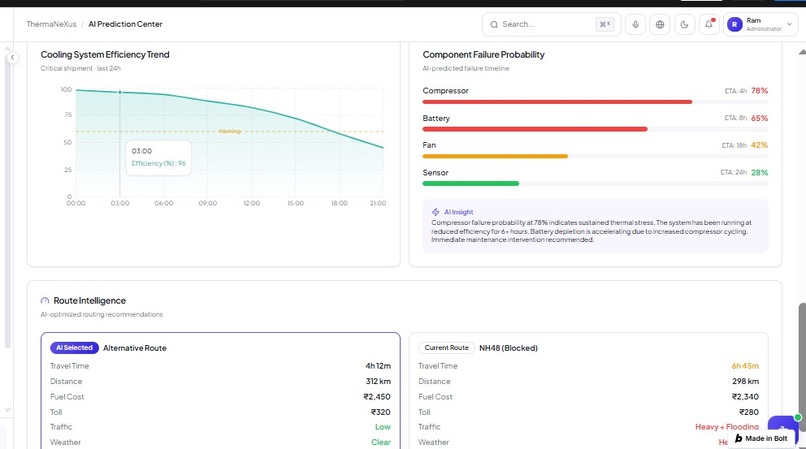Click the Battery failure progress bar
The height and width of the screenshot is (449, 806).
(595, 129)
